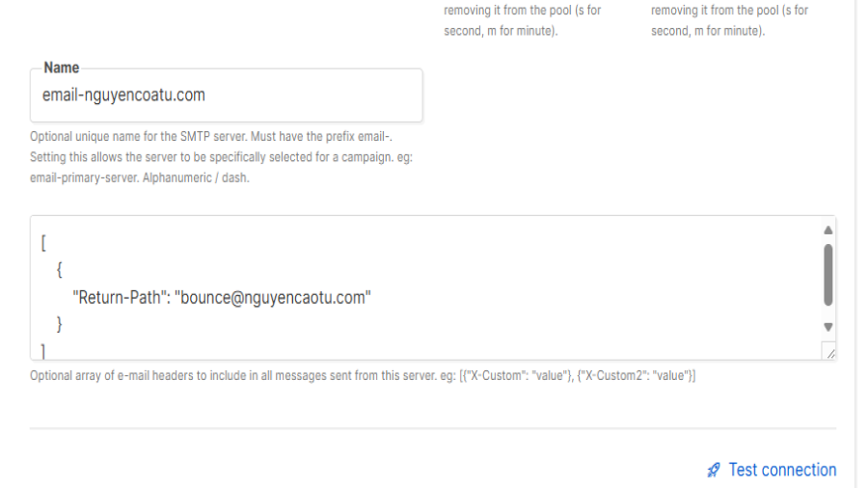Click the left "removing it from the pool" hint

[x=522, y=20]
